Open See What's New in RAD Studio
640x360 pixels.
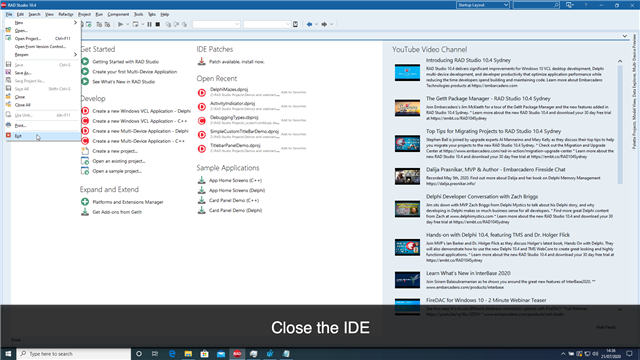pos(124,82)
